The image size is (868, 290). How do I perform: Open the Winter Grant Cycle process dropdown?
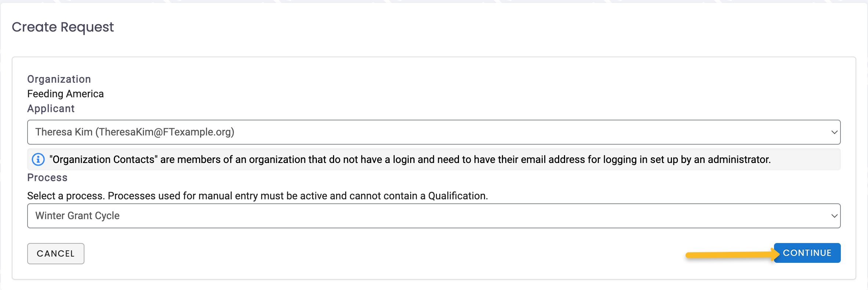(434, 216)
